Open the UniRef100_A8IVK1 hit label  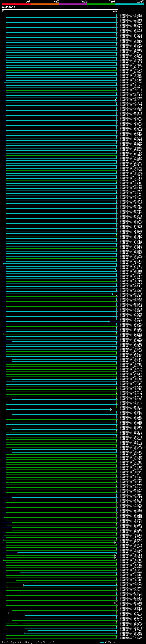point(131,15)
